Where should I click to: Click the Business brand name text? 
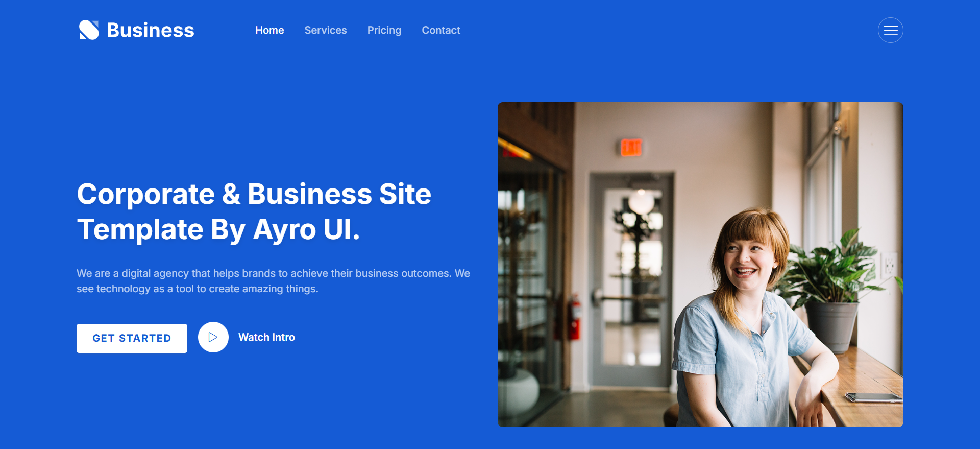point(150,30)
